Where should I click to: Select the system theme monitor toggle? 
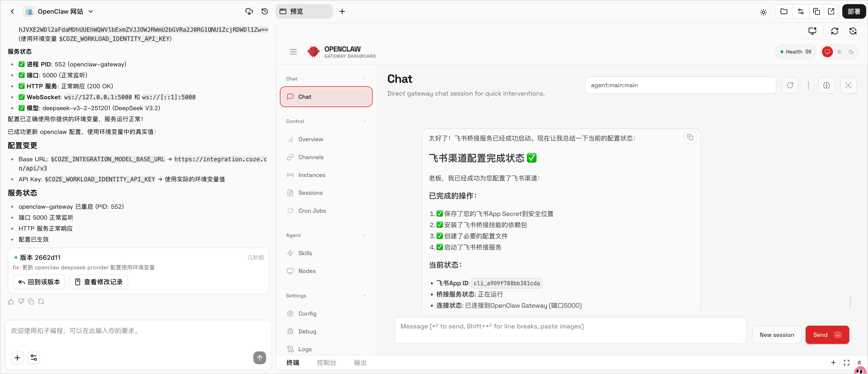[827, 52]
